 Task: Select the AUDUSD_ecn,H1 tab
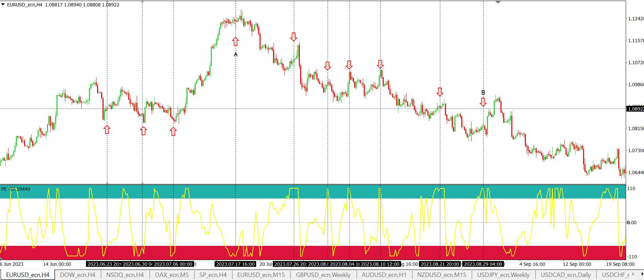point(384,275)
